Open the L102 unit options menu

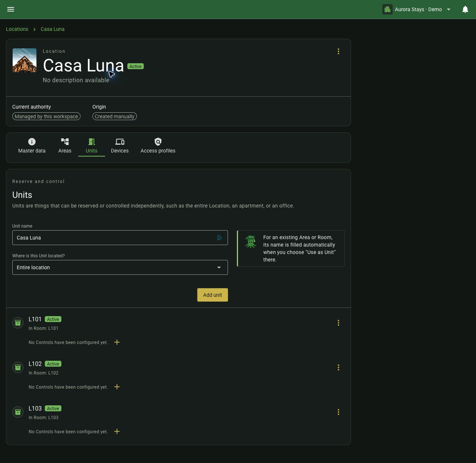coord(338,367)
